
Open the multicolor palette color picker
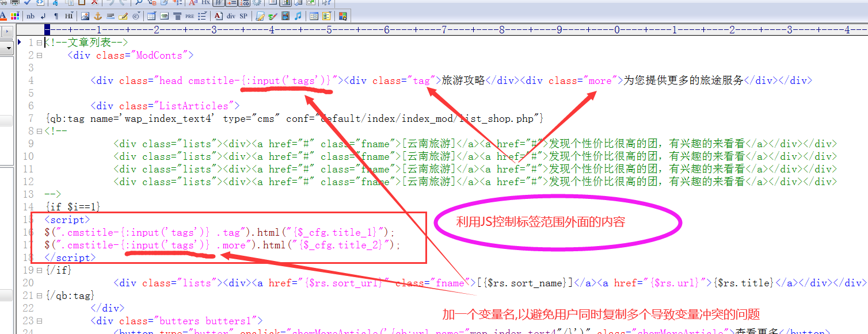click(x=15, y=16)
